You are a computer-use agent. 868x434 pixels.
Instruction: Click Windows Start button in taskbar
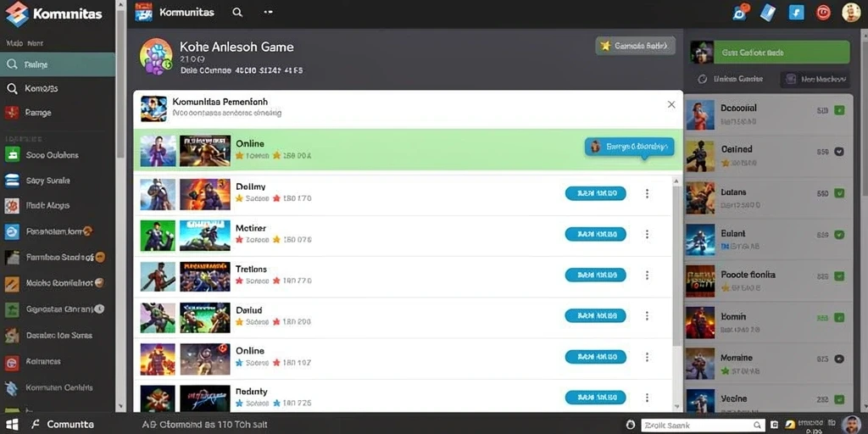click(x=12, y=424)
